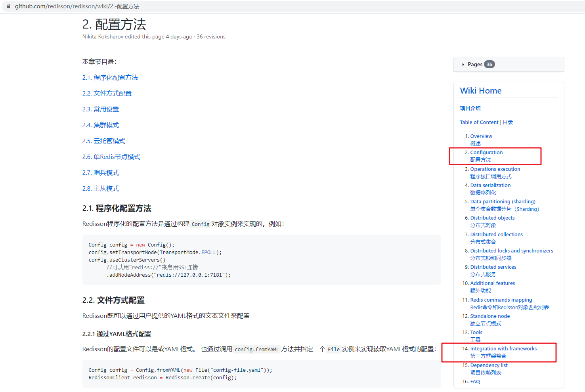Click the 额外功能 link

click(481, 291)
